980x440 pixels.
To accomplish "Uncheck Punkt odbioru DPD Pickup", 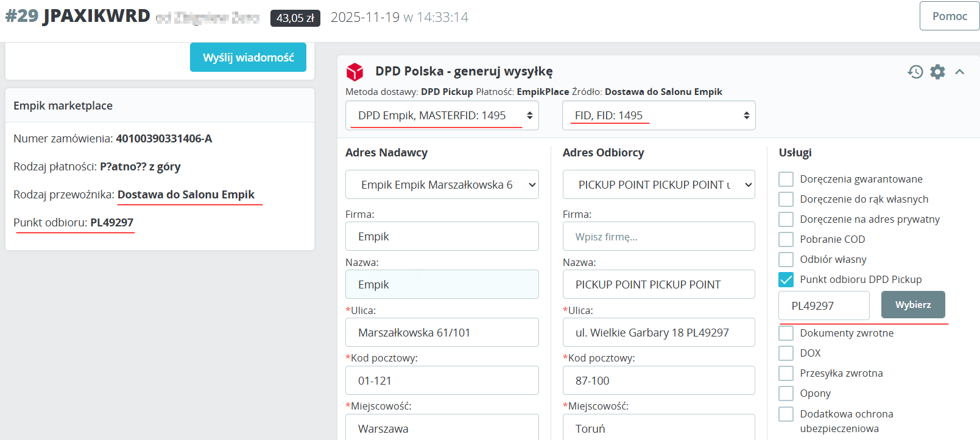I will click(x=786, y=279).
